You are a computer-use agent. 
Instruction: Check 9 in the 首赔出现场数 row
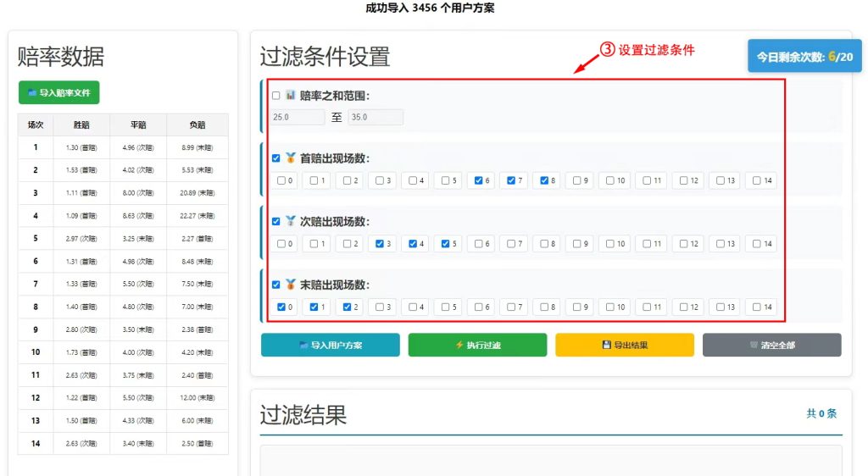[578, 180]
